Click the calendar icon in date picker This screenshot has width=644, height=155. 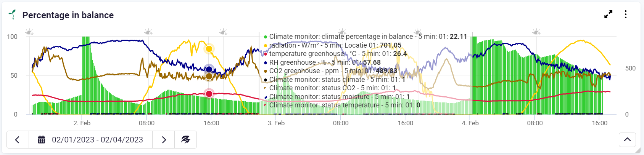coord(42,140)
